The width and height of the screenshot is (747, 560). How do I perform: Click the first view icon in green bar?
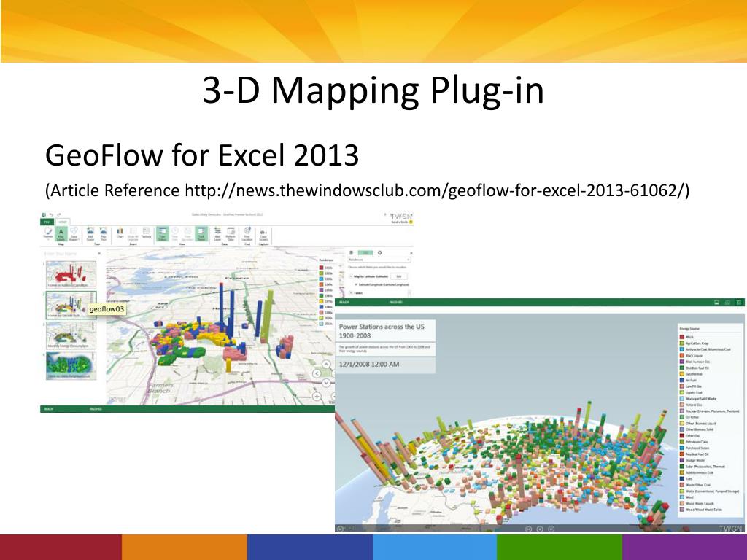(716, 303)
